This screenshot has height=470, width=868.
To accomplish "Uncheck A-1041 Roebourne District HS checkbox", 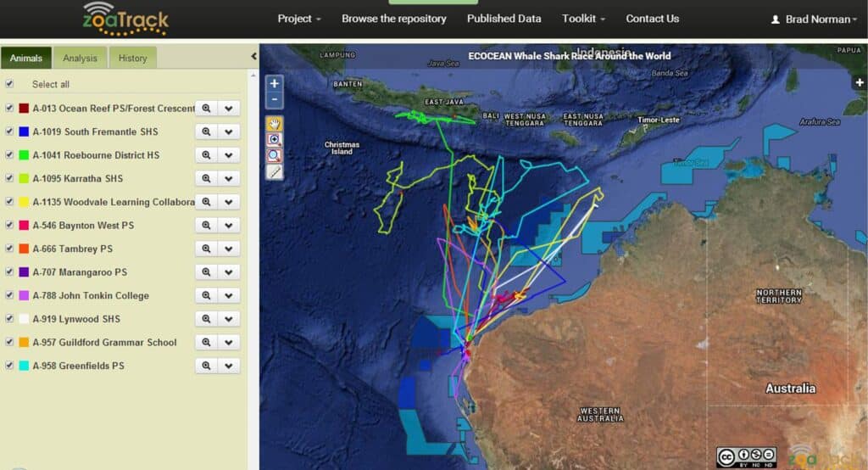I will [9, 154].
